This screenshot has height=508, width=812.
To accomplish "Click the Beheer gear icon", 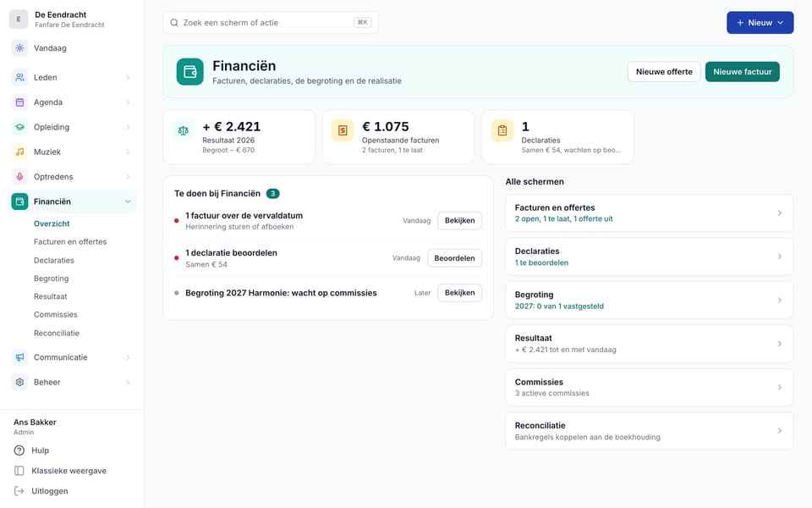I will [19, 382].
